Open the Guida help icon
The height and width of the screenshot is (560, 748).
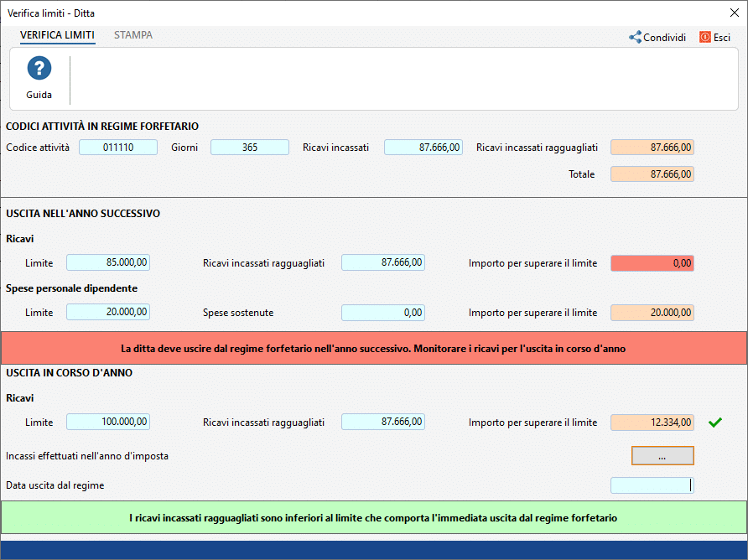(39, 68)
